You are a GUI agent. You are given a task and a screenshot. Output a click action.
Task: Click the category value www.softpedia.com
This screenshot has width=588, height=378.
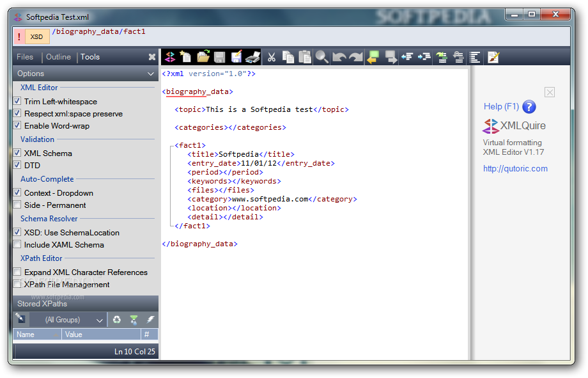(270, 199)
